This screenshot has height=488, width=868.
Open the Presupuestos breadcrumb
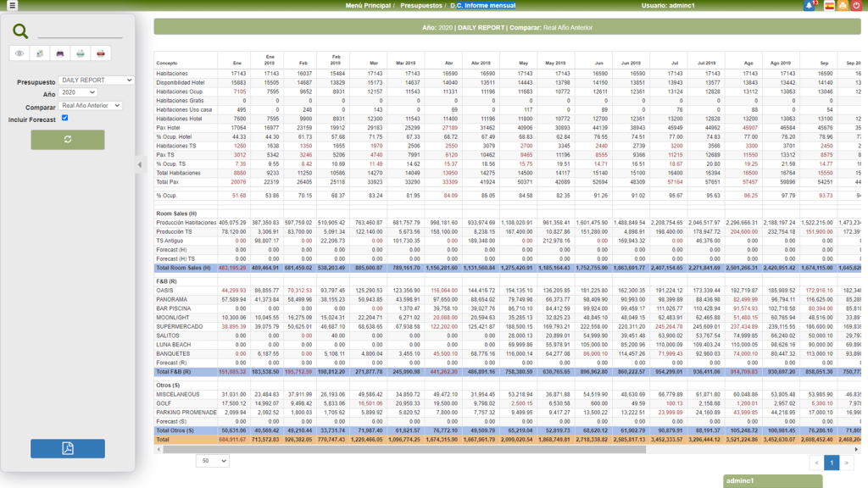pyautogui.click(x=421, y=6)
